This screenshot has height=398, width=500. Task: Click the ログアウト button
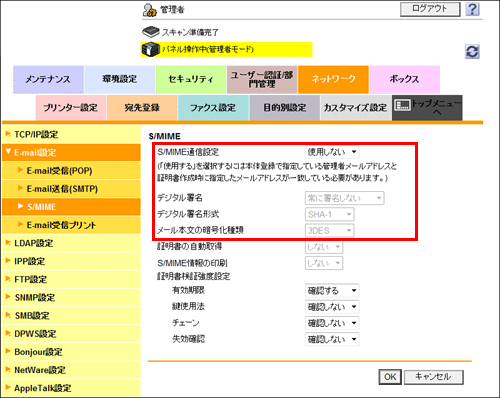430,9
